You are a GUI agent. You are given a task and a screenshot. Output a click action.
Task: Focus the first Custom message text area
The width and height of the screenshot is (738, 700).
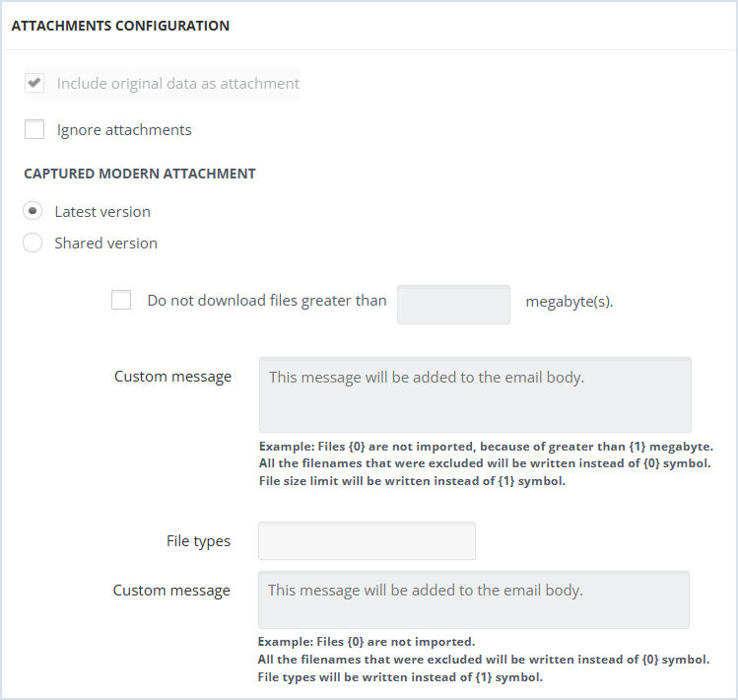pyautogui.click(x=475, y=394)
